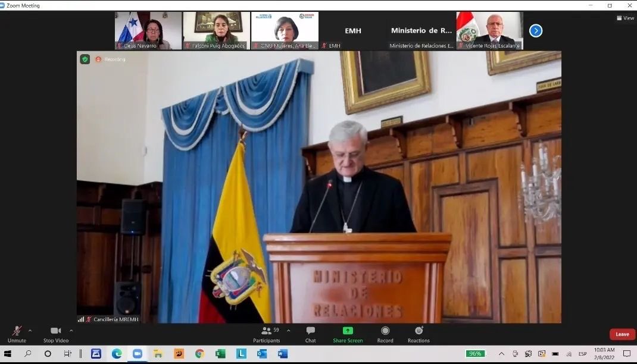637x364 pixels.
Task: Open the Participants panel
Action: (x=267, y=334)
